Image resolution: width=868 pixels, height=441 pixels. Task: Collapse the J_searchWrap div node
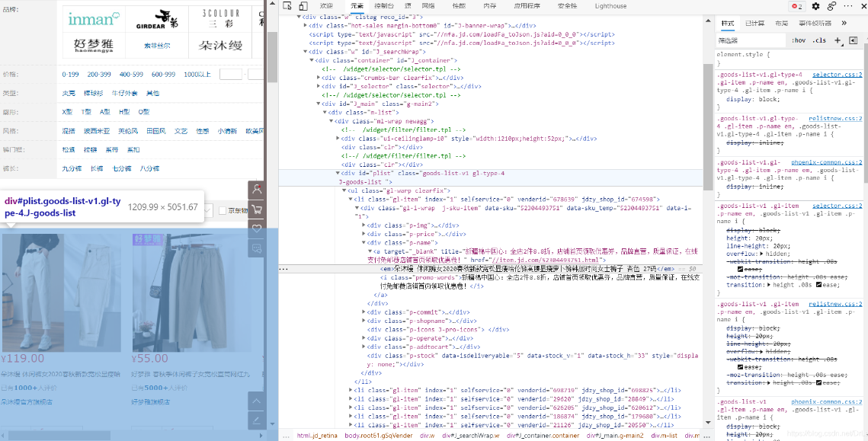(306, 52)
